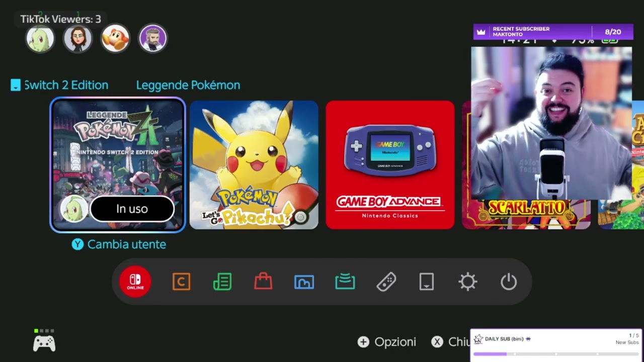Click the plus Opzioni button icon
Screen dimensions: 644x362
[363, 342]
